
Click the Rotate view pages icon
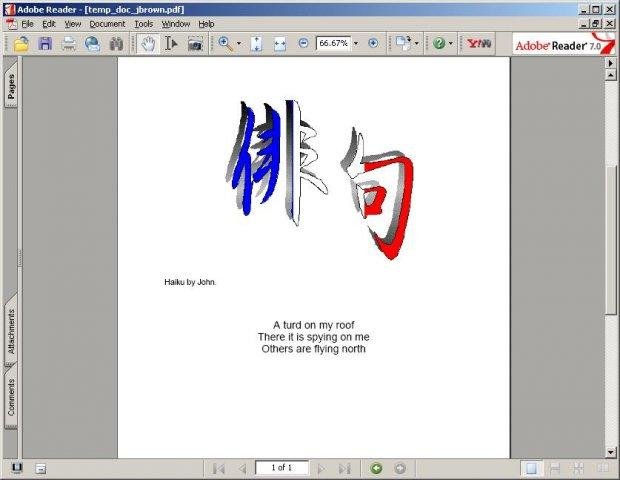coord(403,43)
